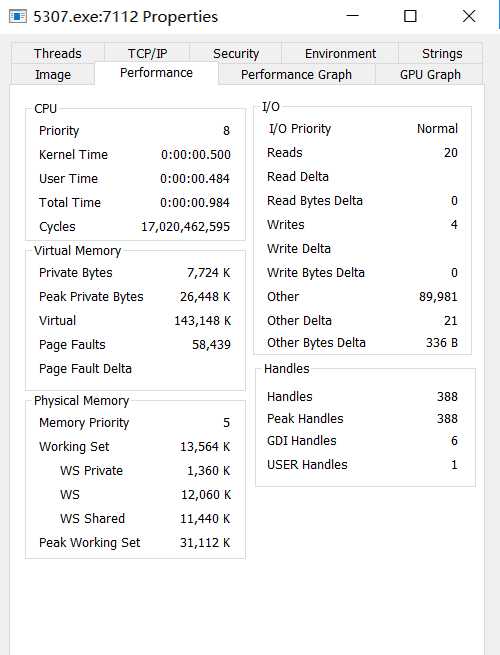Close the Properties dialog
This screenshot has width=500, height=655.
[469, 16]
